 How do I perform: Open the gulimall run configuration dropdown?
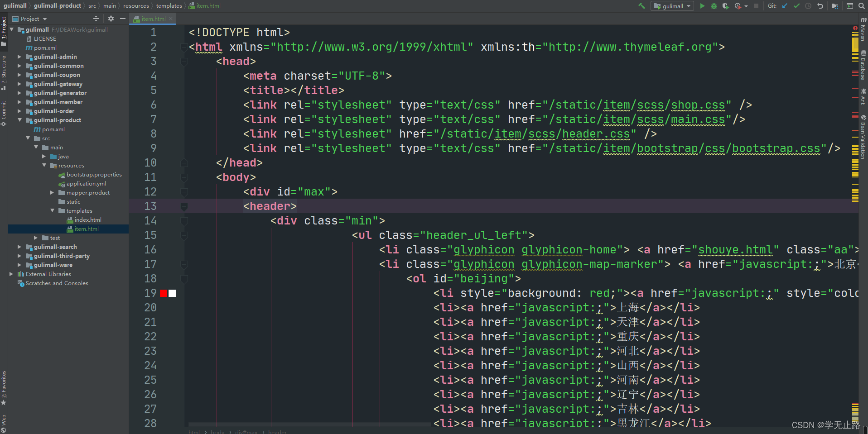(x=672, y=6)
